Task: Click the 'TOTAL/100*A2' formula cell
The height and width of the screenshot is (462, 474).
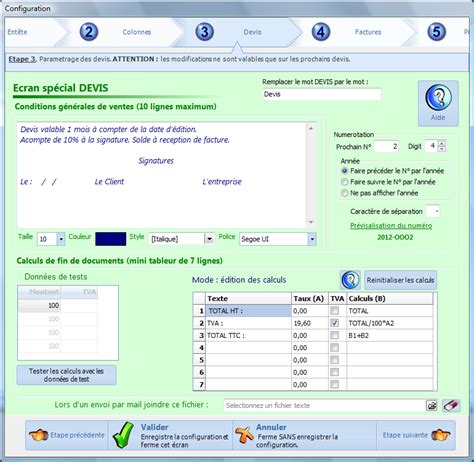Action: (390, 323)
